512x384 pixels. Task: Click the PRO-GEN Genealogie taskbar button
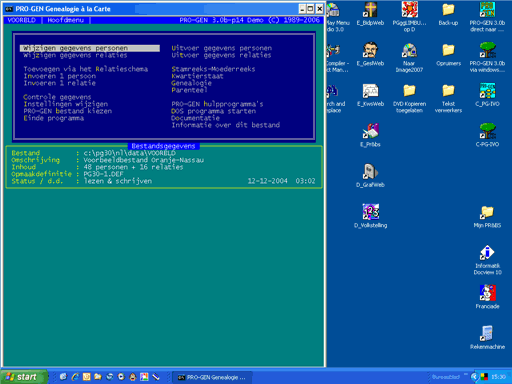(212, 377)
